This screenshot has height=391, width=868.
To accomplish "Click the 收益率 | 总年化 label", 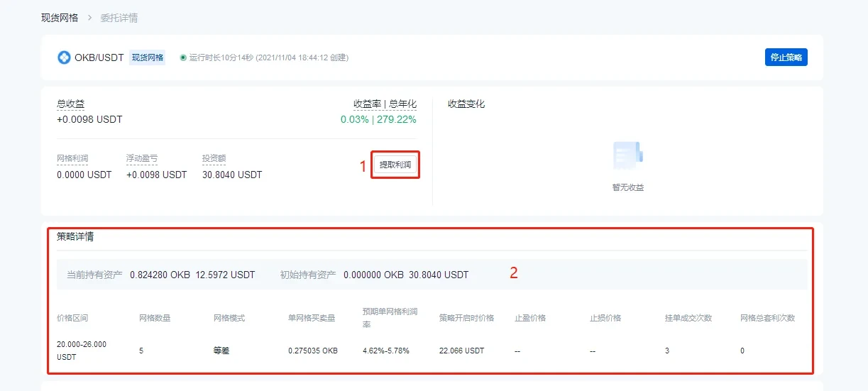I will coord(385,104).
